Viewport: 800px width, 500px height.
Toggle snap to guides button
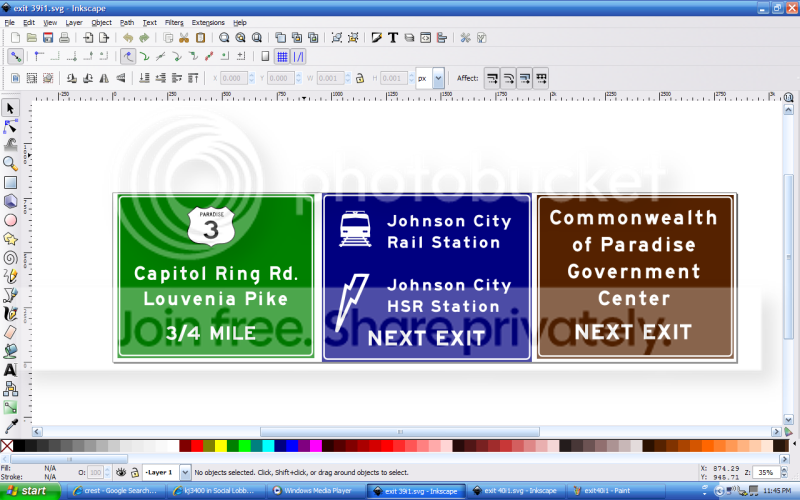click(x=298, y=57)
